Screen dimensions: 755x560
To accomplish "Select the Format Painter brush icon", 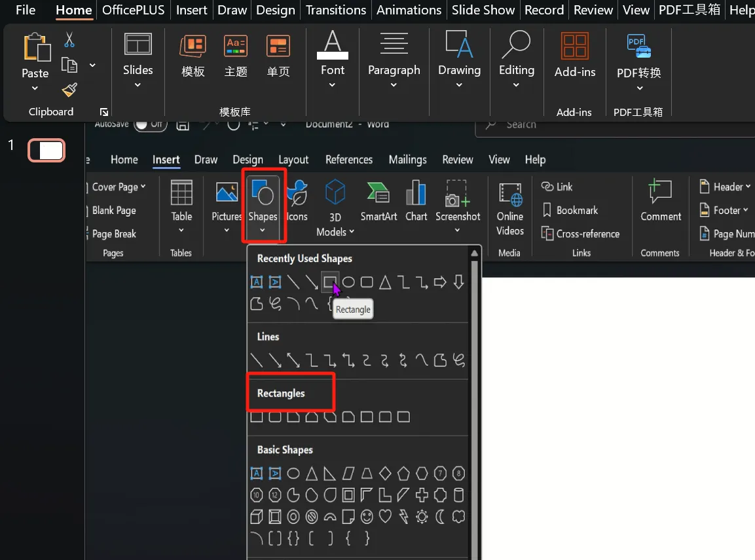I will click(69, 90).
